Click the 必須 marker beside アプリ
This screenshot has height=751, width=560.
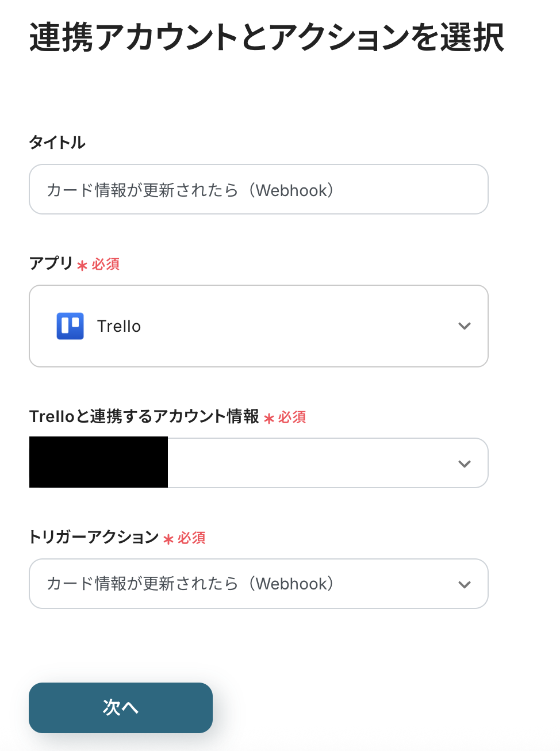pos(106,264)
